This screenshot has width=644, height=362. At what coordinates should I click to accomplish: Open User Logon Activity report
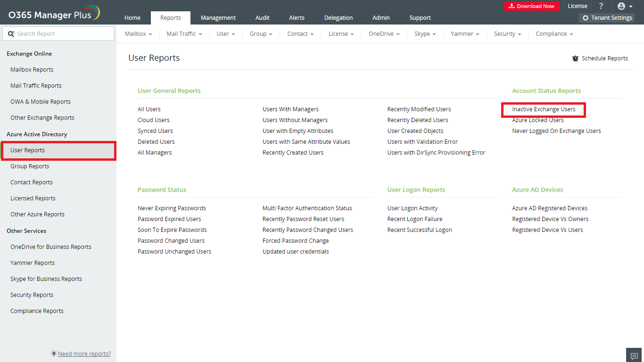click(413, 208)
